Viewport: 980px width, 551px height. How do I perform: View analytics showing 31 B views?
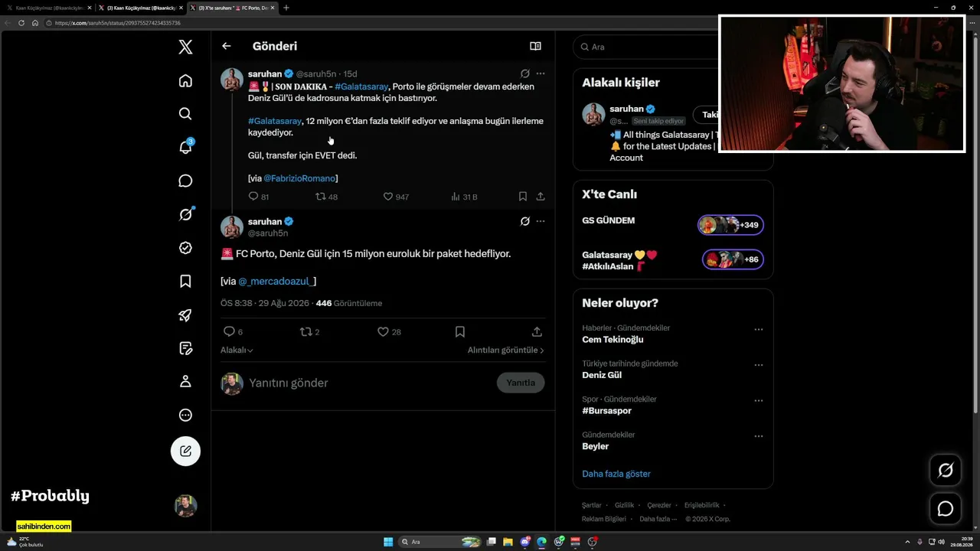465,197
